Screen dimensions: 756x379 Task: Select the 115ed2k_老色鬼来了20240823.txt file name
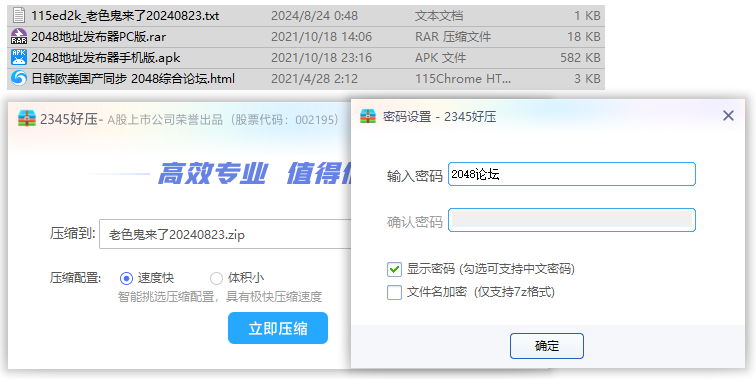125,16
